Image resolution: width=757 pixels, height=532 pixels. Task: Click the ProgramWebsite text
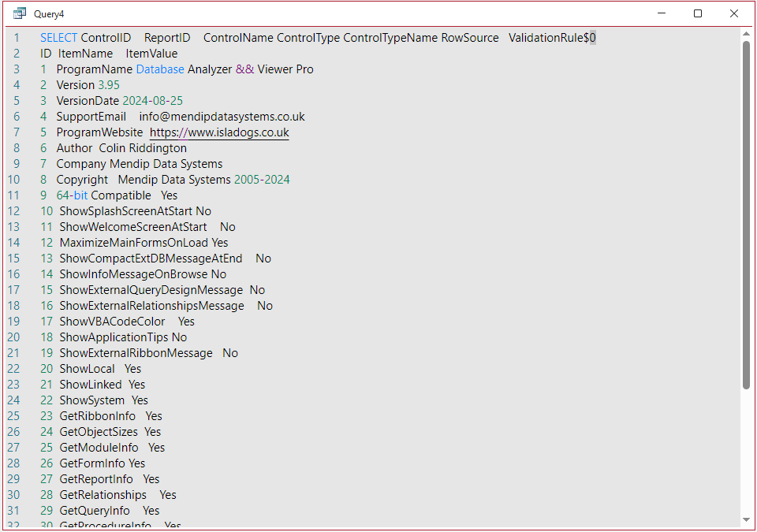click(x=99, y=132)
